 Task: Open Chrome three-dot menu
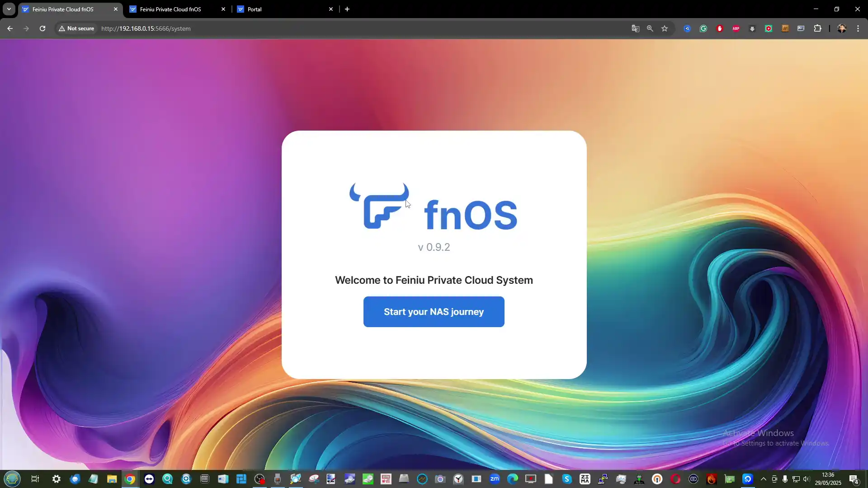pos(858,28)
